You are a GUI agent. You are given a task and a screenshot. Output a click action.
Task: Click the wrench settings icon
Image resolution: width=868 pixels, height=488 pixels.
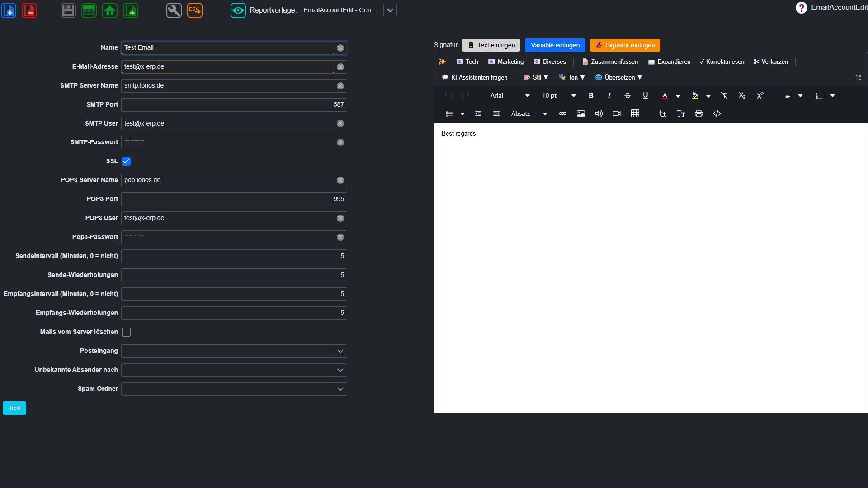coord(174,10)
